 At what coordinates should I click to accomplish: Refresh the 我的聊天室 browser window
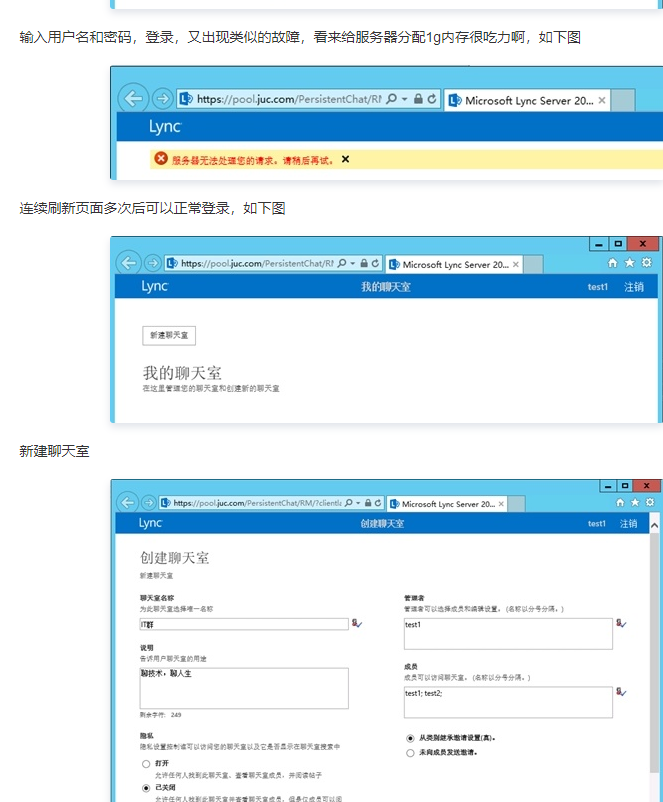coord(375,263)
